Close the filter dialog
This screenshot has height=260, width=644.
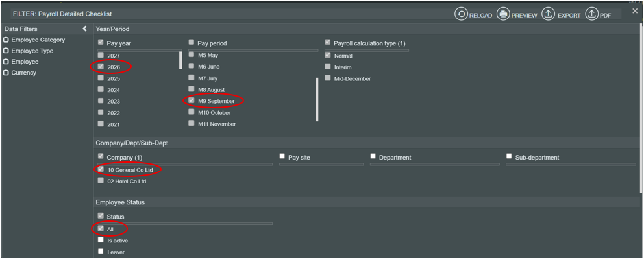click(635, 11)
